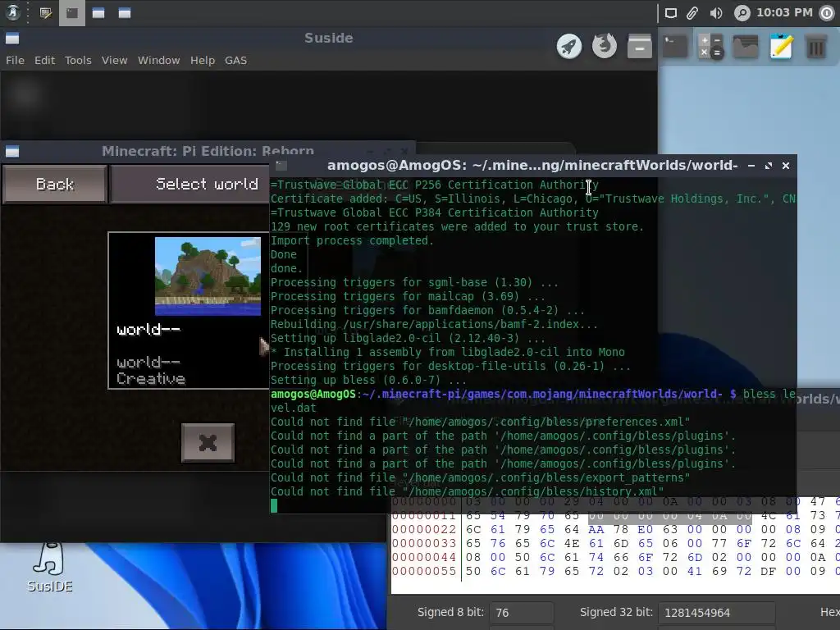Click the Signed 32 bit value field

(x=716, y=613)
